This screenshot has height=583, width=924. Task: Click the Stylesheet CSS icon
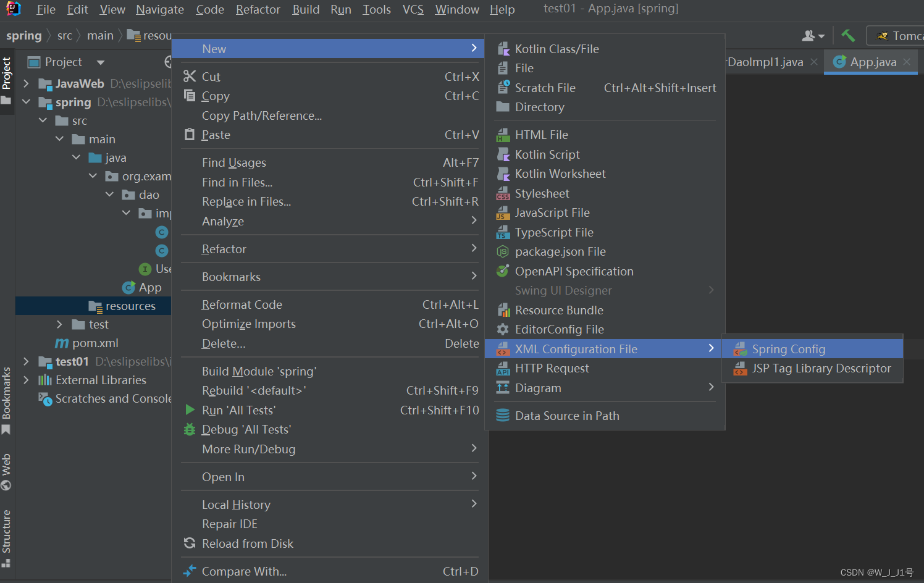coord(503,193)
